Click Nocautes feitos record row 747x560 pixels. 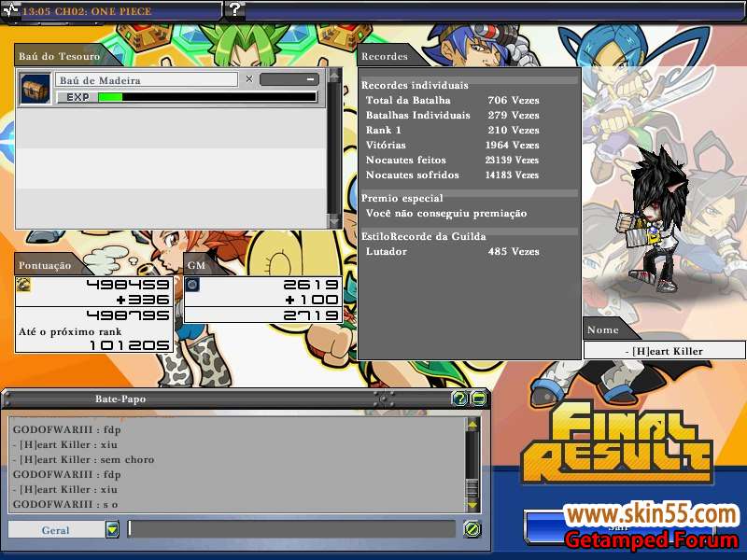tap(453, 160)
